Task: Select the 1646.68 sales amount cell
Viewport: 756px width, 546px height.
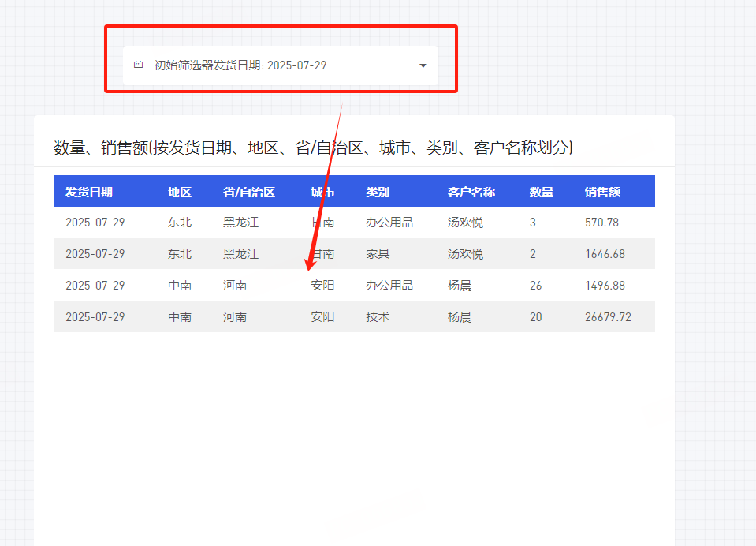Action: click(x=605, y=254)
